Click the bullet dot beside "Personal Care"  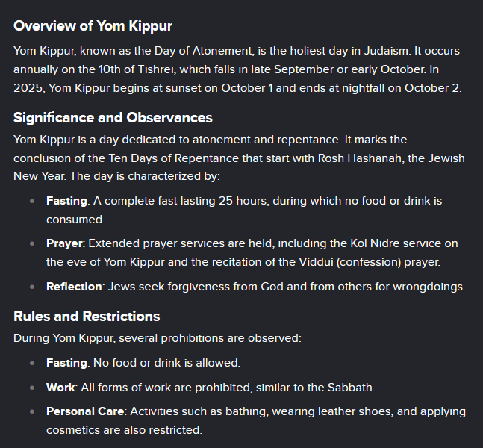coord(32,411)
